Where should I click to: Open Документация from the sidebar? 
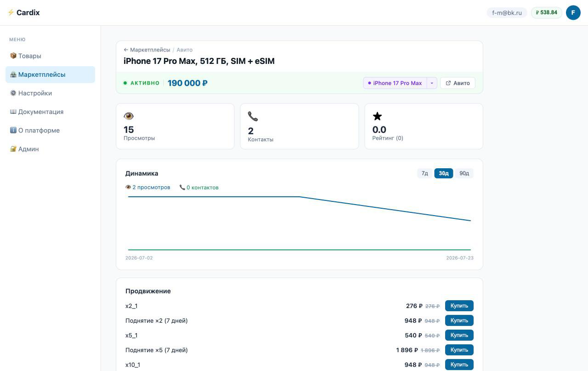(51, 112)
